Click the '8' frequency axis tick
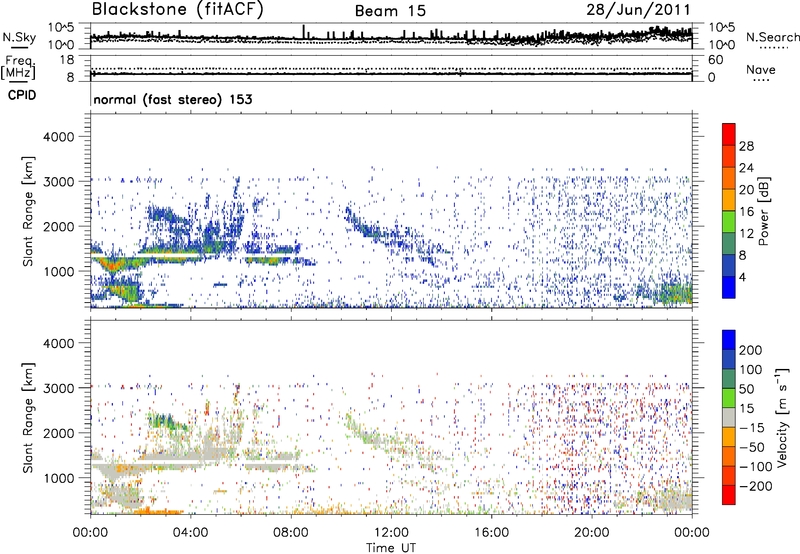This screenshot has height=554, width=800. (x=70, y=77)
